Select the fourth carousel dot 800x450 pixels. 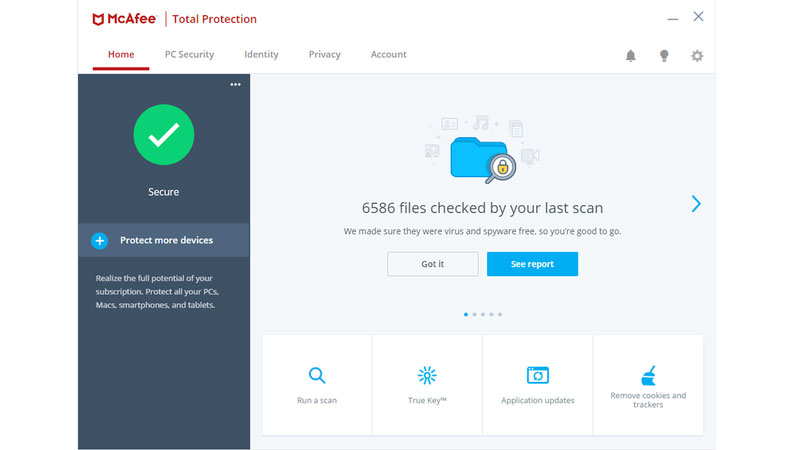(x=491, y=314)
